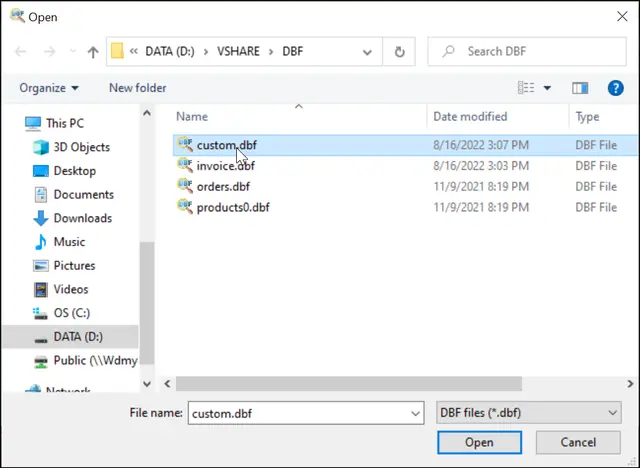Sort files by Date modified column
Screen dimensions: 640x468
click(470, 117)
